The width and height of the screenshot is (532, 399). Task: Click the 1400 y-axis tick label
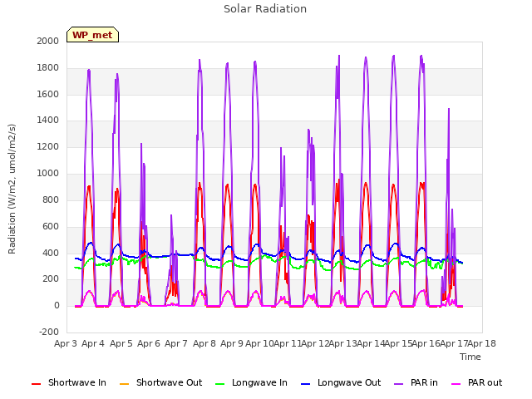(48, 120)
